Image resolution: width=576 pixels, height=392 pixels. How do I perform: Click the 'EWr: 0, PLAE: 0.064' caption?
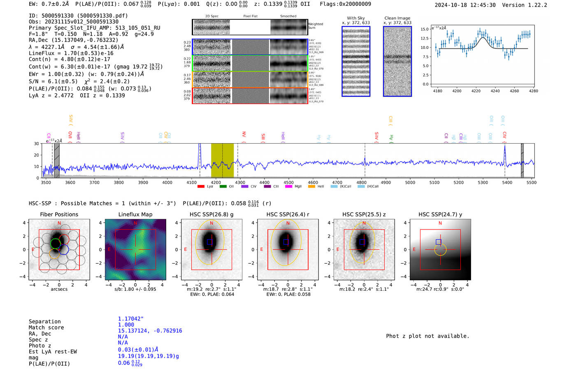(x=212, y=294)
